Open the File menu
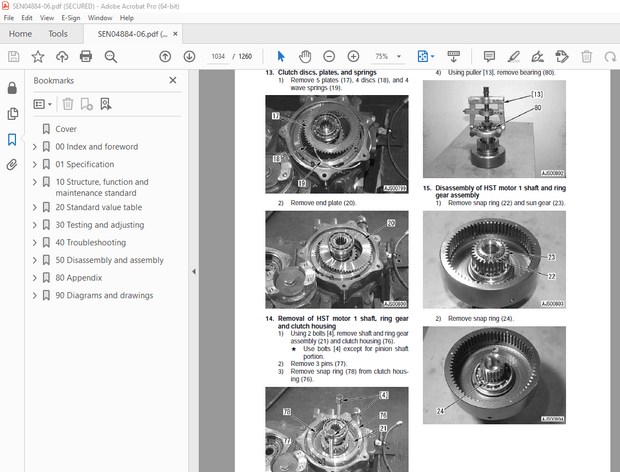The image size is (620, 472). (9, 18)
